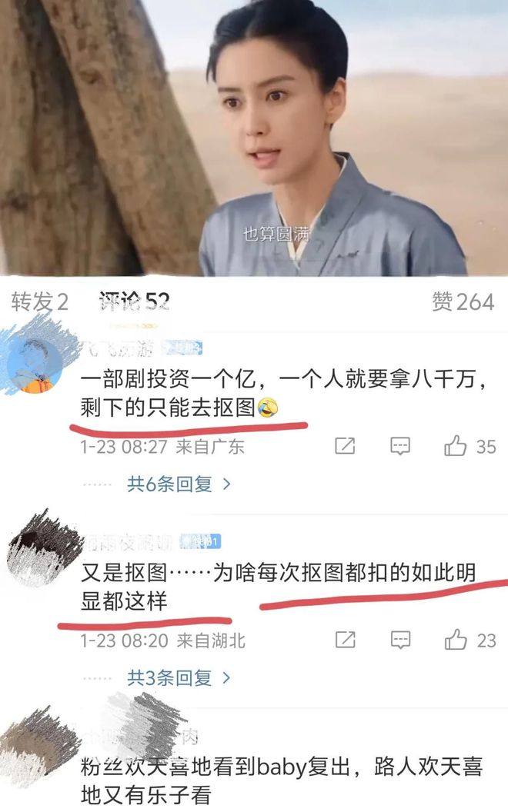Tap the third commenter's blurred avatar
This screenshot has height=812, width=508.
(39, 746)
